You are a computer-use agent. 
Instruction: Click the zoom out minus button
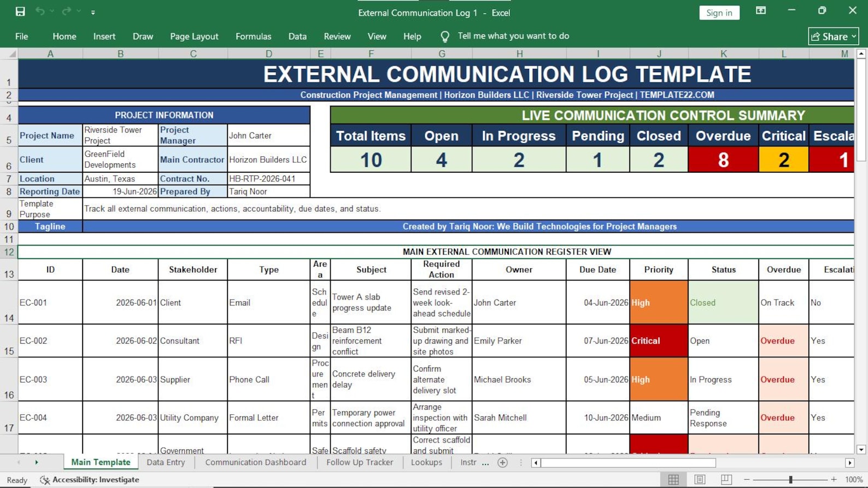coord(747,479)
